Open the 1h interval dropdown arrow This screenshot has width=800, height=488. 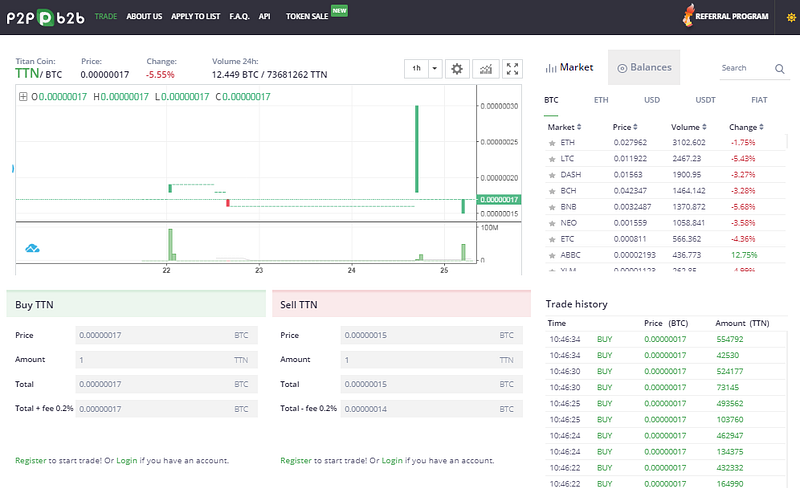435,68
